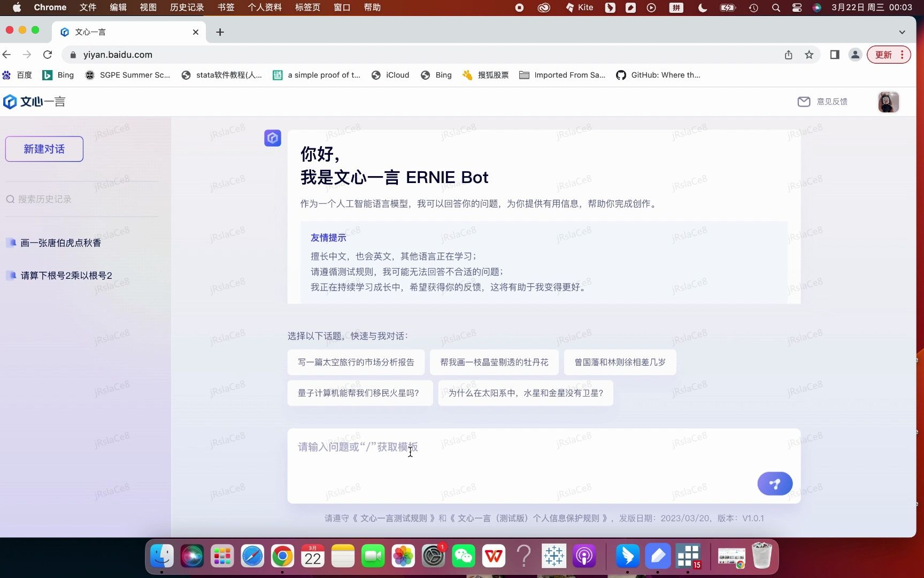Open the 百度 bookmark
This screenshot has width=924, height=578.
(18, 75)
